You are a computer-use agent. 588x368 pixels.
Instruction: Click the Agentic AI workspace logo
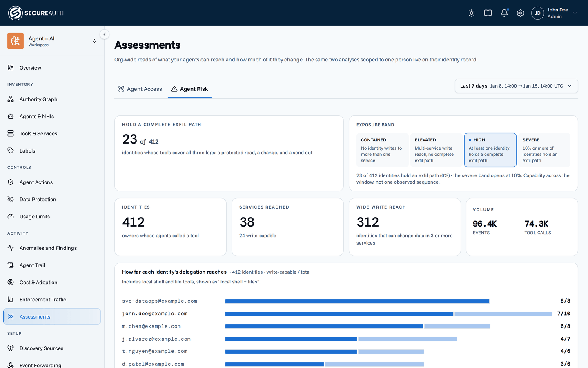[16, 41]
